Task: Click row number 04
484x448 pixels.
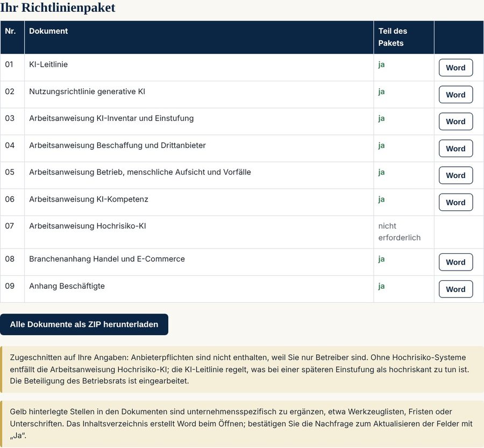Action: coord(9,145)
